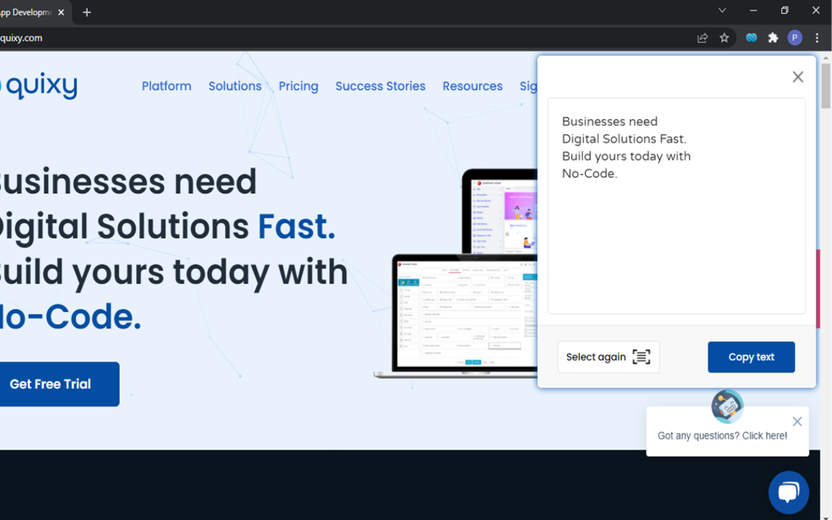
Task: Close the current browser tab
Action: tap(61, 12)
